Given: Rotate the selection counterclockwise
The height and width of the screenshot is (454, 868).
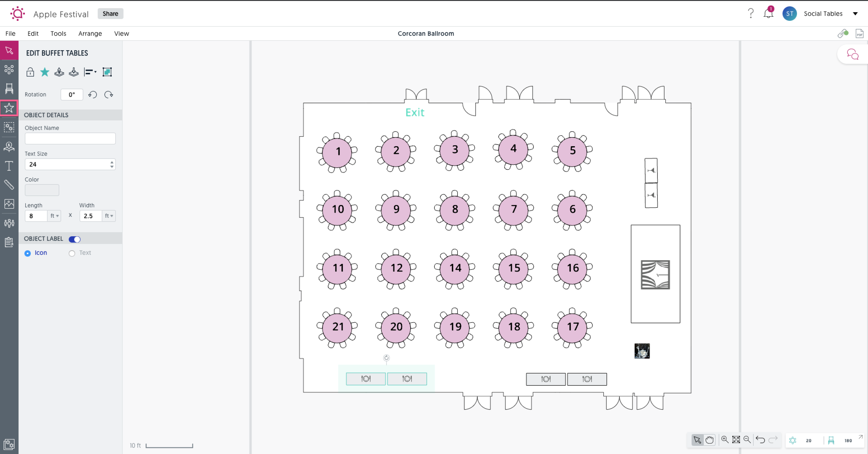Looking at the screenshot, I should (93, 95).
